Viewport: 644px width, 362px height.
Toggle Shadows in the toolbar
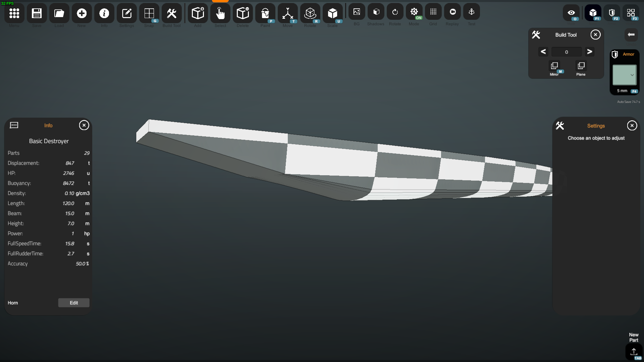coord(376,12)
